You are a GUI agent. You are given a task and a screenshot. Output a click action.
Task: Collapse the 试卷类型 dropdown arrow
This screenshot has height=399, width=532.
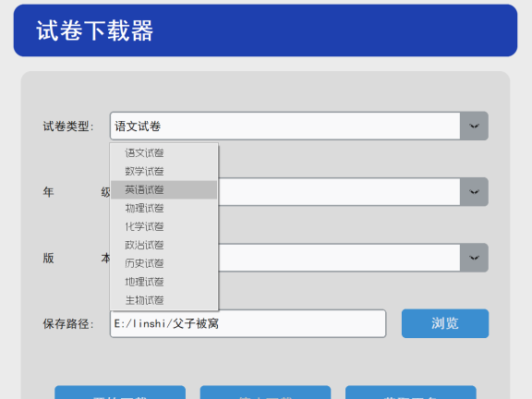474,126
